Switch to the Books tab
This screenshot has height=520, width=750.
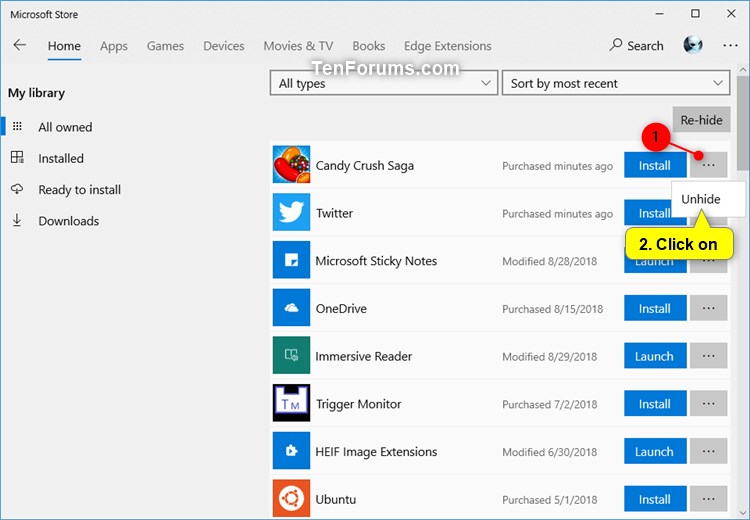(x=369, y=46)
